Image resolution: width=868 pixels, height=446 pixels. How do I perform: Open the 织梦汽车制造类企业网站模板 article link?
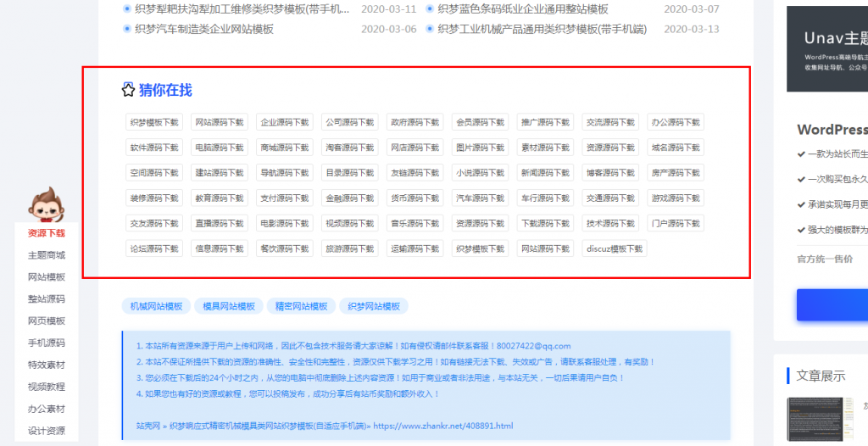(204, 29)
